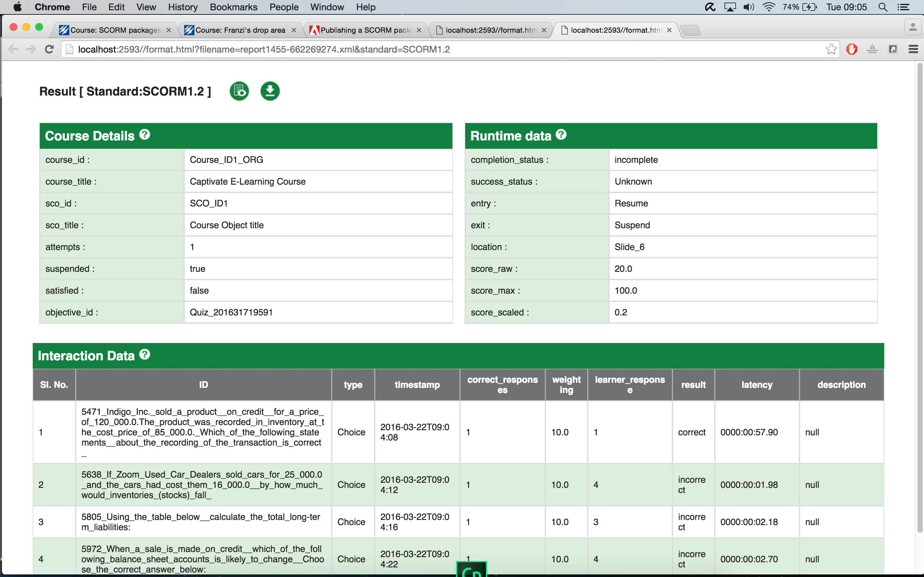Viewport: 924px width, 577px height.
Task: Open Runtime data help question mark
Action: 561,135
